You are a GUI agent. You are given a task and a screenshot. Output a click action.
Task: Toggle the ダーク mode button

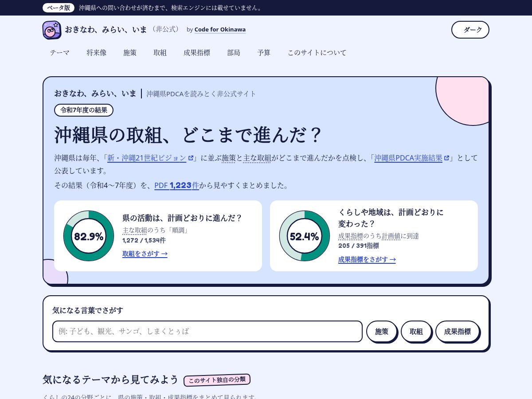pos(470,30)
